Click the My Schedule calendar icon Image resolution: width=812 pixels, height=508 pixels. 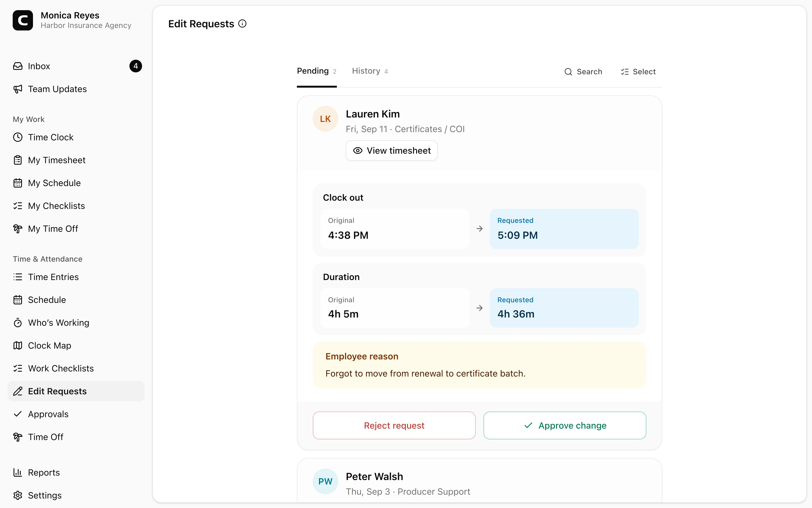tap(18, 183)
